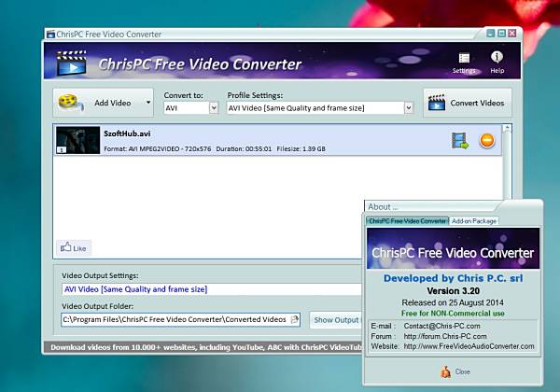This screenshot has width=560, height=392.
Task: Click the scroll up arrow of the video list
Action: coord(507,128)
